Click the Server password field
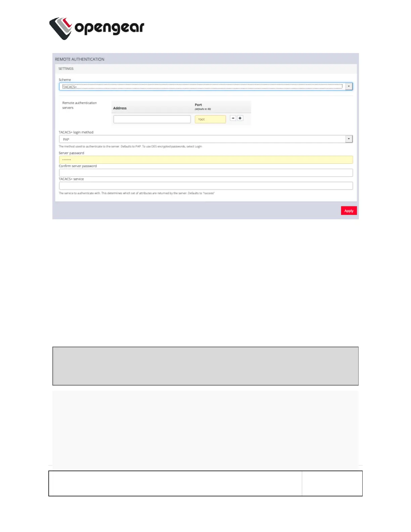This screenshot has width=411, height=532. [206, 160]
